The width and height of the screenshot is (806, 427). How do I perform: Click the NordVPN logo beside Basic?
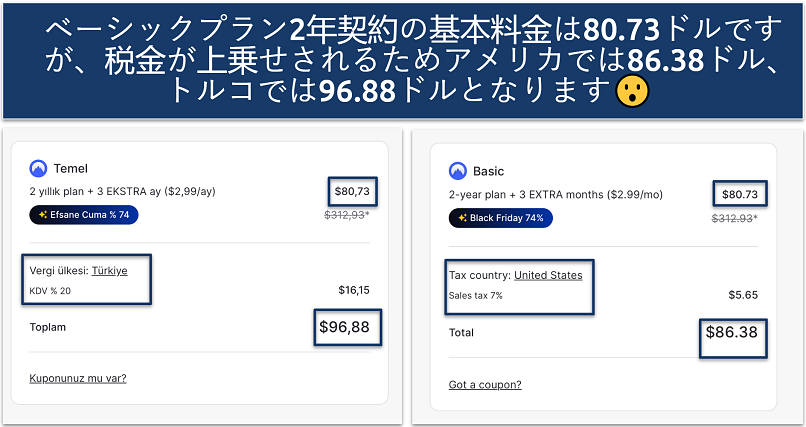click(x=458, y=171)
